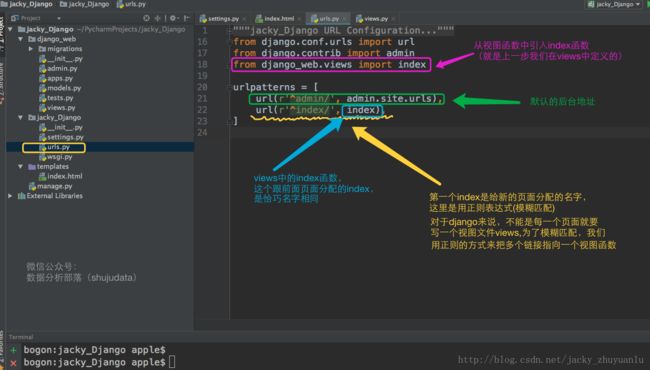Screen dimensions: 650x370
Task: Click 'urlpatterns = [' in the editor
Action: (275, 87)
